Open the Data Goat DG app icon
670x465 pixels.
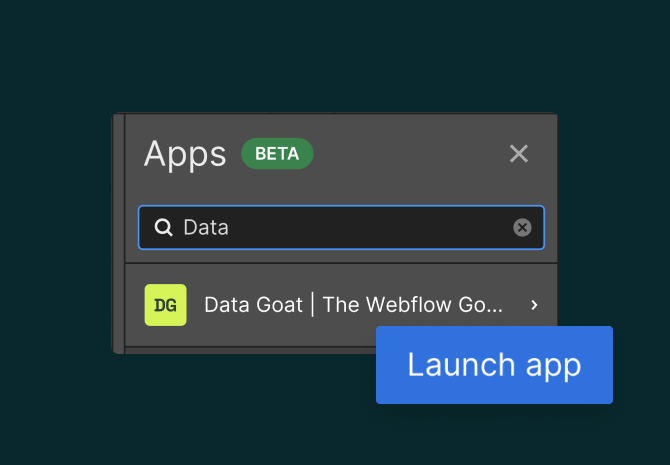pos(165,305)
